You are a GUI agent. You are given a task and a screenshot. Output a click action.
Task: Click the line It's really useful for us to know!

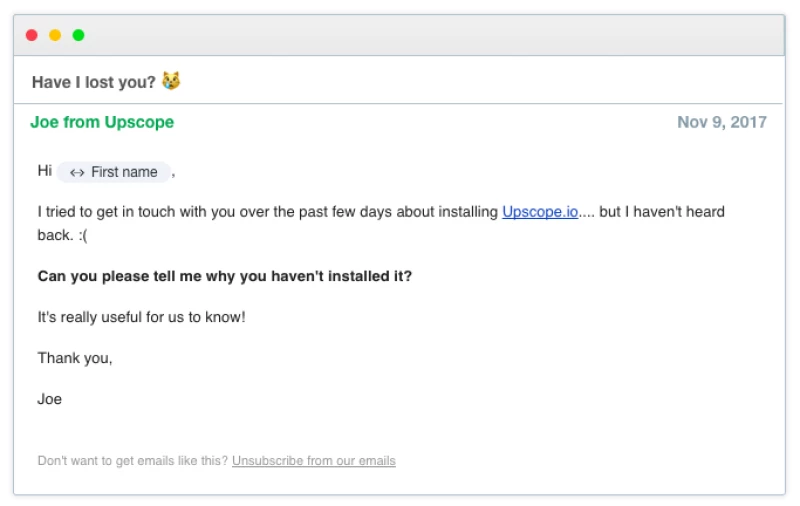141,317
